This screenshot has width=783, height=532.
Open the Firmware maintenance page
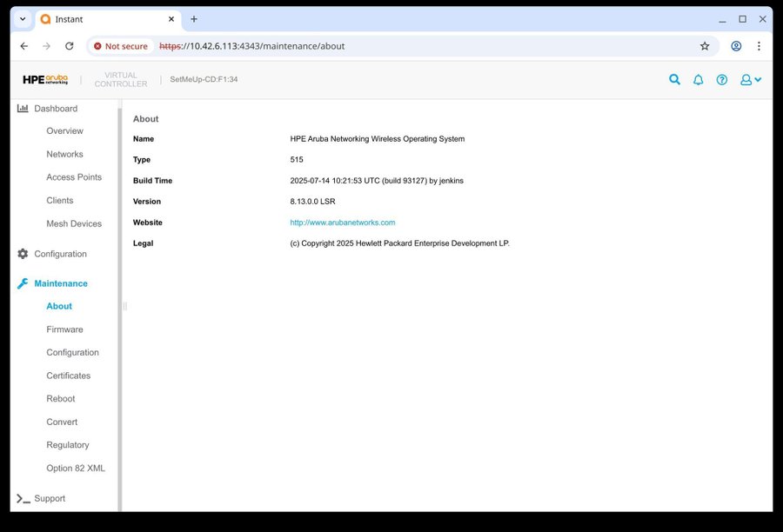click(x=64, y=329)
